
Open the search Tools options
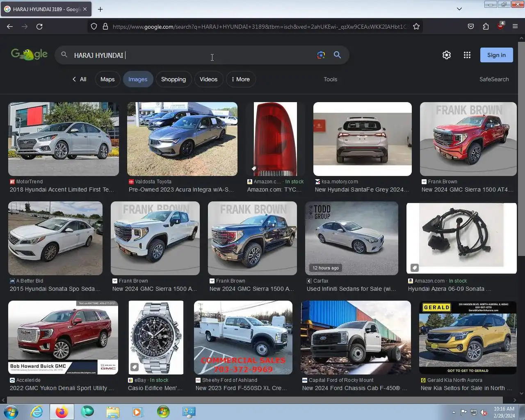(330, 79)
